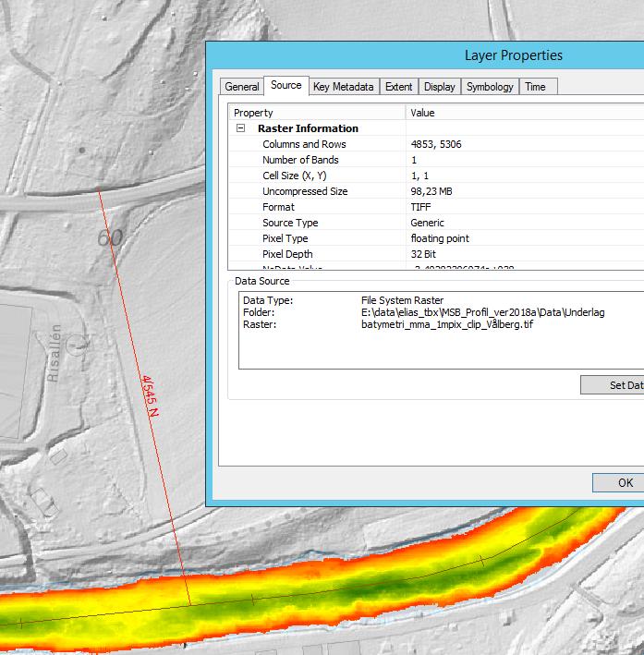Click the File System Raster text
This screenshot has height=655, width=644.
402,300
